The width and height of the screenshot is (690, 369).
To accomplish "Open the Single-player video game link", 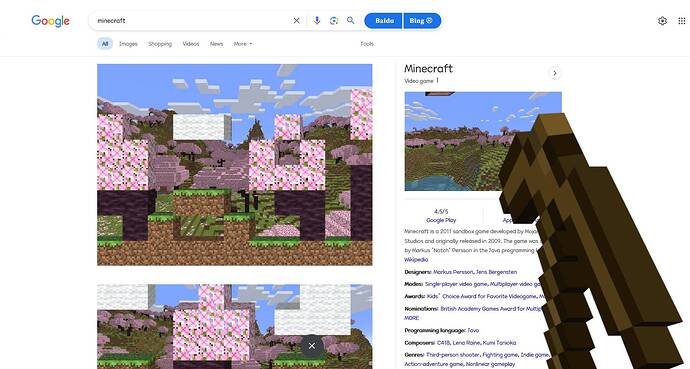I will [x=456, y=285].
